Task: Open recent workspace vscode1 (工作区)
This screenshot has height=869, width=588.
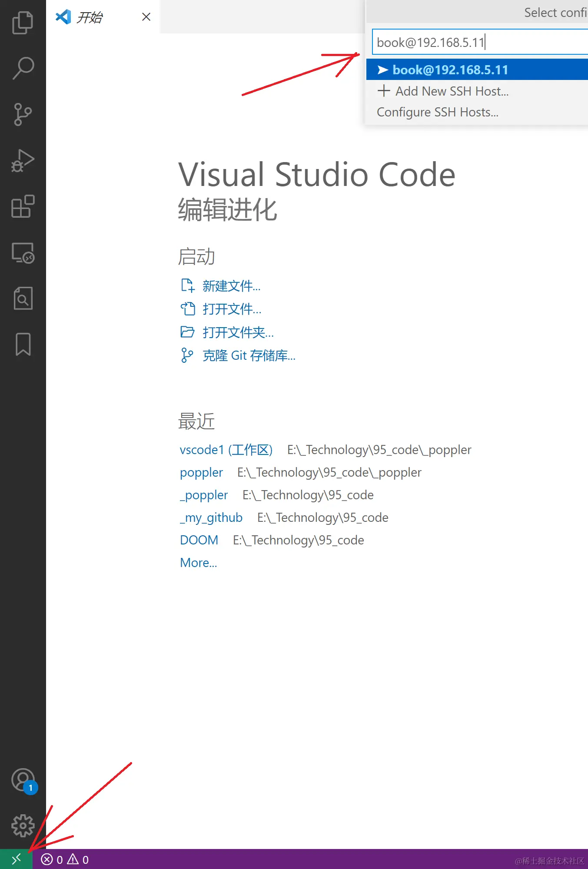Action: pos(226,450)
